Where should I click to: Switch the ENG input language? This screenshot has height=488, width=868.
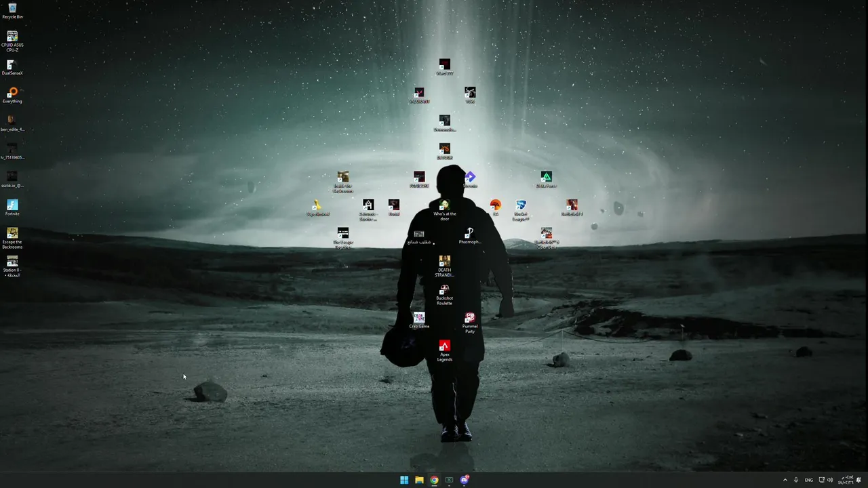click(x=809, y=480)
